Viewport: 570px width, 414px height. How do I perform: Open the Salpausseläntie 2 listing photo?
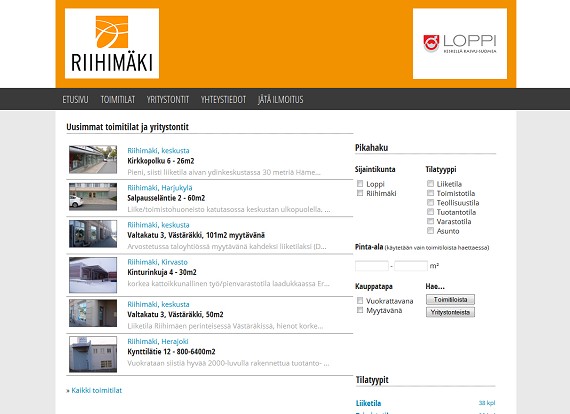[93, 197]
